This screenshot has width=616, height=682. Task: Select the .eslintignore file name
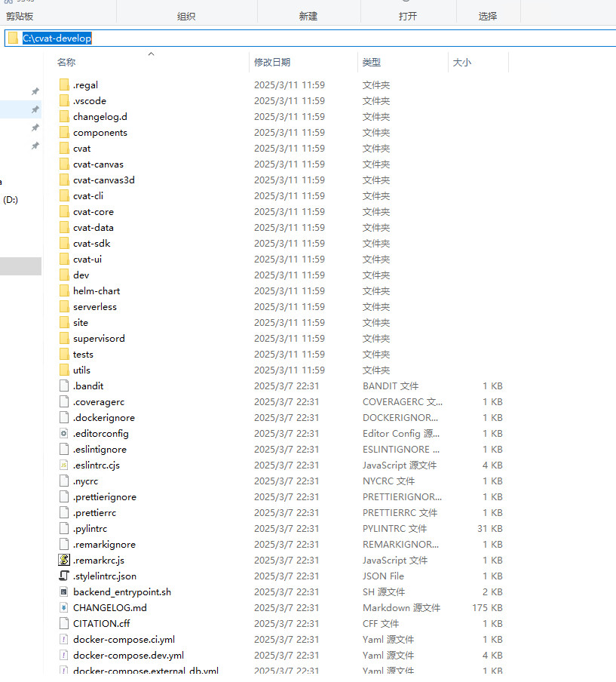100,450
